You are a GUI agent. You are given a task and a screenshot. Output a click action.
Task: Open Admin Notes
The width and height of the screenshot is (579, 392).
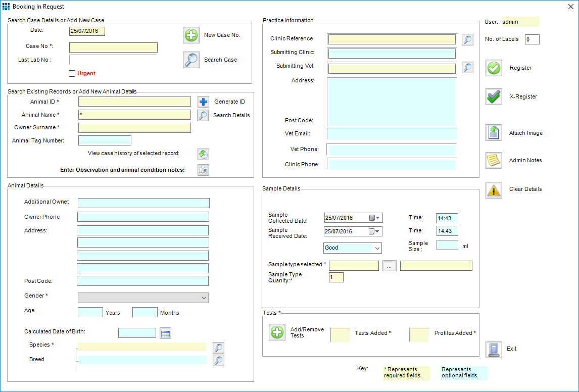pyautogui.click(x=494, y=160)
